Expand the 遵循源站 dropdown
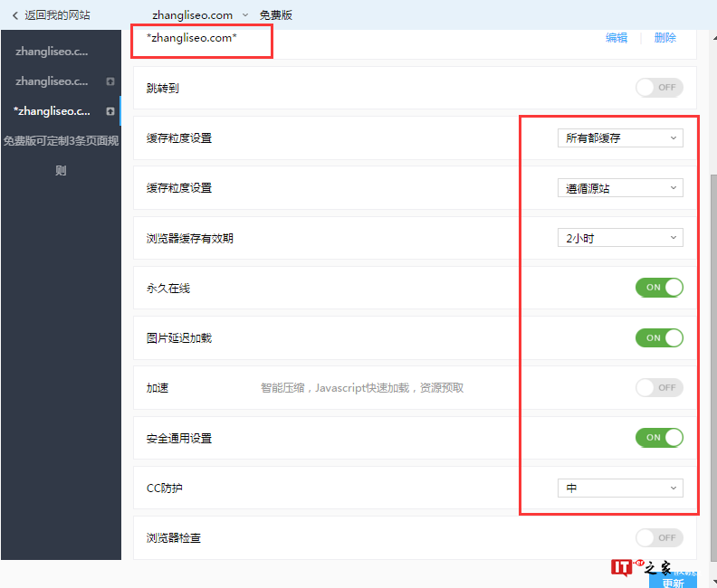 620,188
